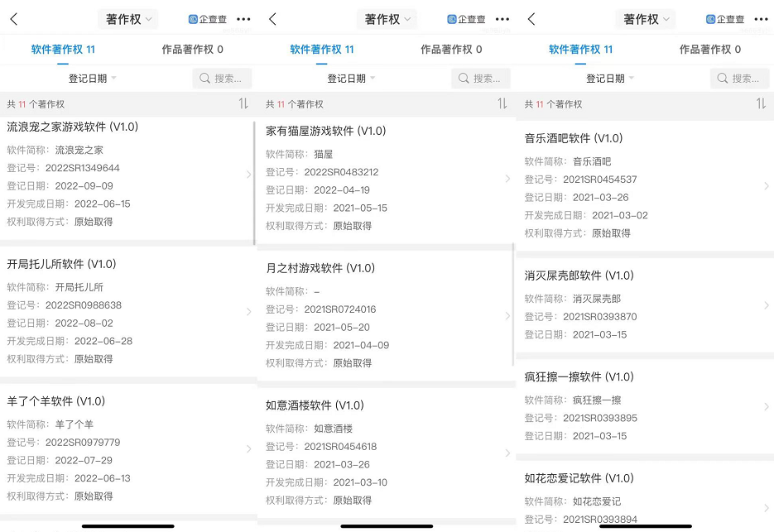Open the three-dot more menu, right screen
The image size is (774, 532).
coord(761,19)
